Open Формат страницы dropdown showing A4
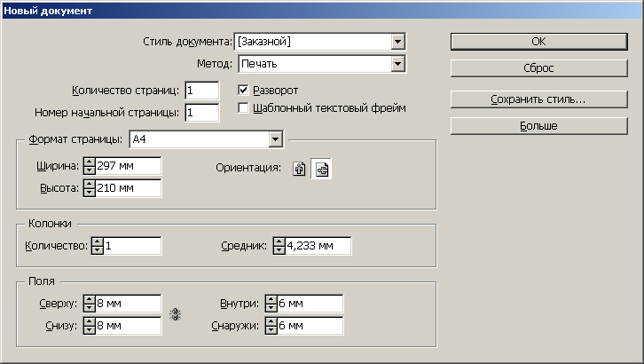The image size is (644, 364). [275, 139]
